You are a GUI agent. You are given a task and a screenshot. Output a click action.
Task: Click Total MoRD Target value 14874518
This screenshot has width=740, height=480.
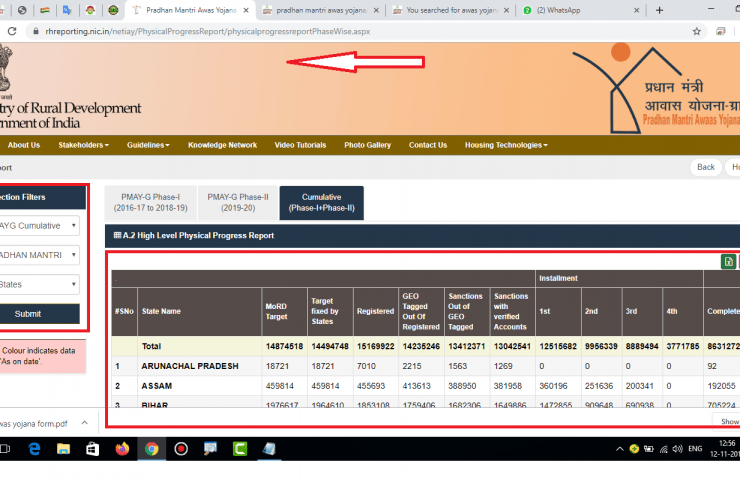coord(284,346)
